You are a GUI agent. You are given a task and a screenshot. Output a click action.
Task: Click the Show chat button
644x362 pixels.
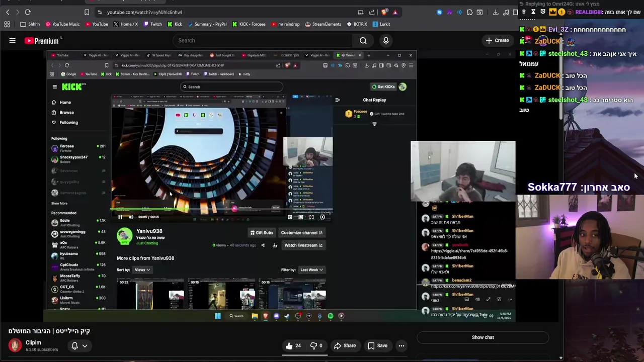[482, 337]
